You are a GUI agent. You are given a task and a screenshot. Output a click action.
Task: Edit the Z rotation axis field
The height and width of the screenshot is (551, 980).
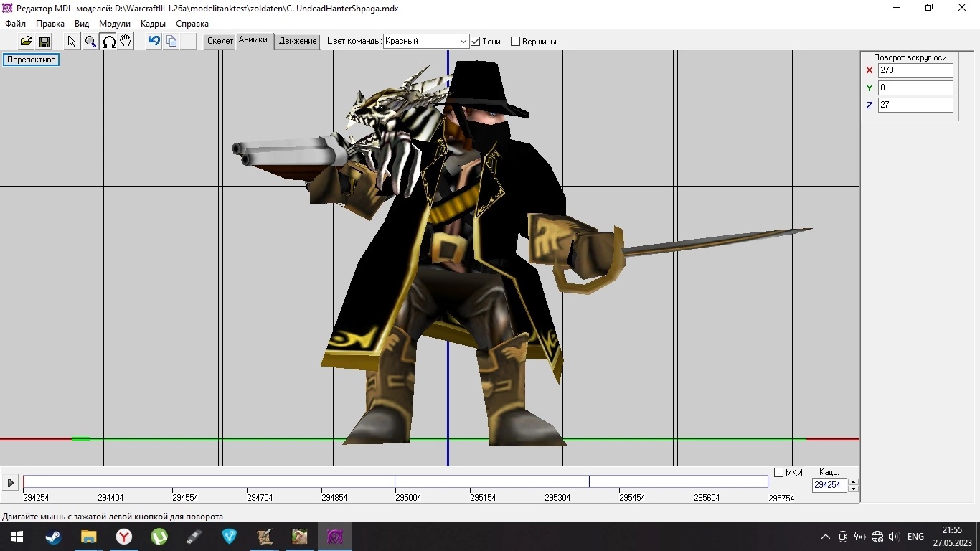[915, 105]
